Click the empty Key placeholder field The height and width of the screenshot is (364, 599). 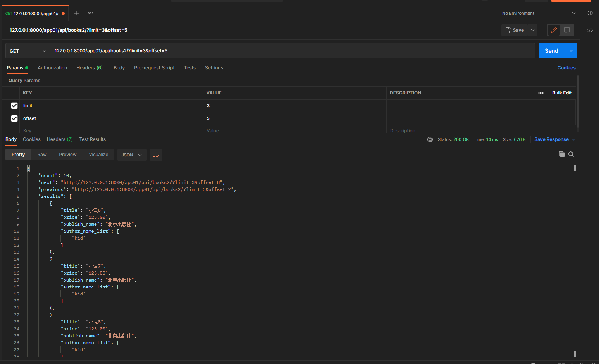111,130
